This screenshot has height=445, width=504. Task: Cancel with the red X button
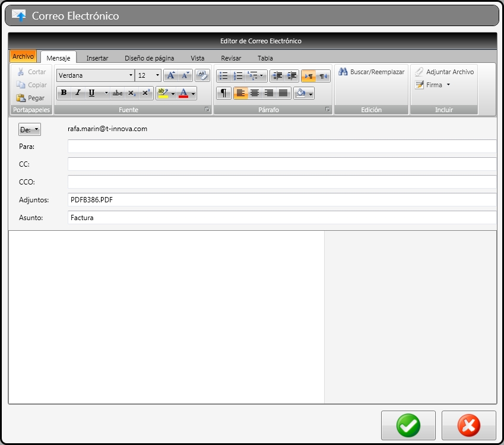tap(468, 425)
